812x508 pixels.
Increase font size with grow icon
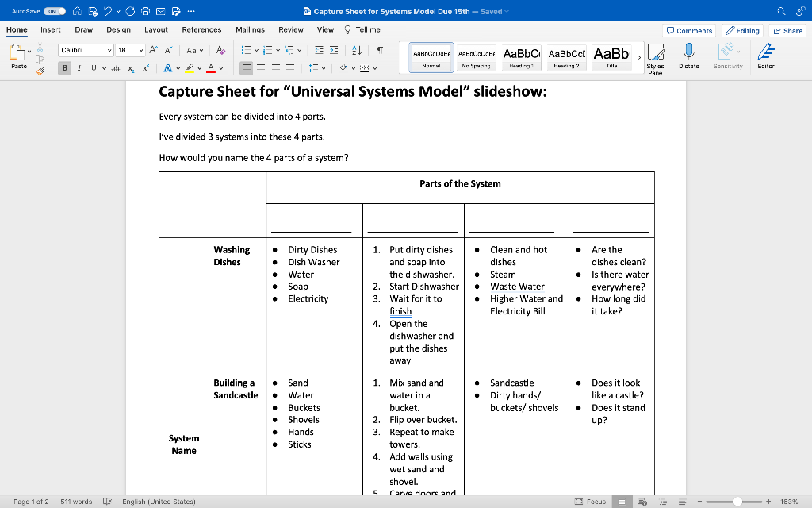153,50
